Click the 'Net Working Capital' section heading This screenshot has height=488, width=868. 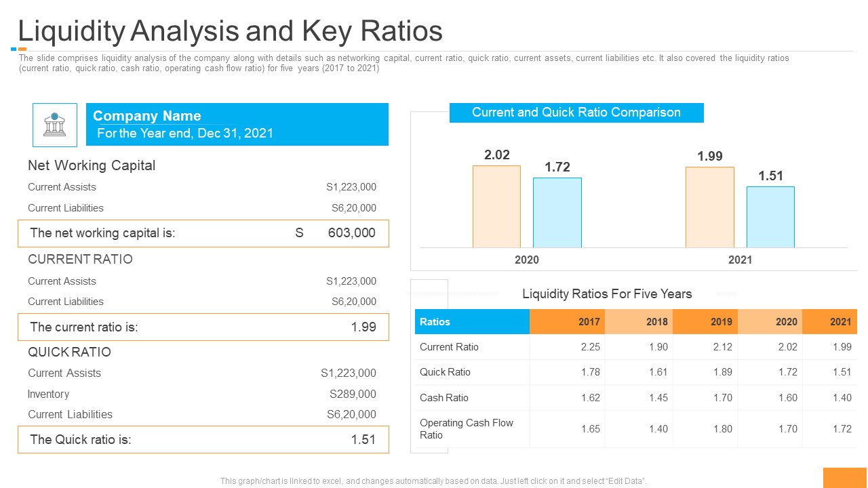92,165
